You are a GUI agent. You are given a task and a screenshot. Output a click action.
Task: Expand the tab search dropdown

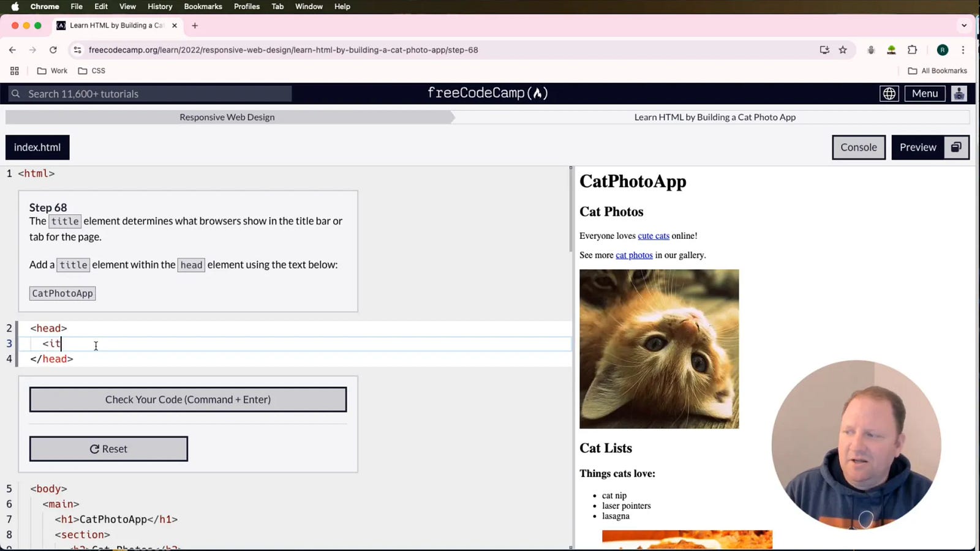coord(964,25)
